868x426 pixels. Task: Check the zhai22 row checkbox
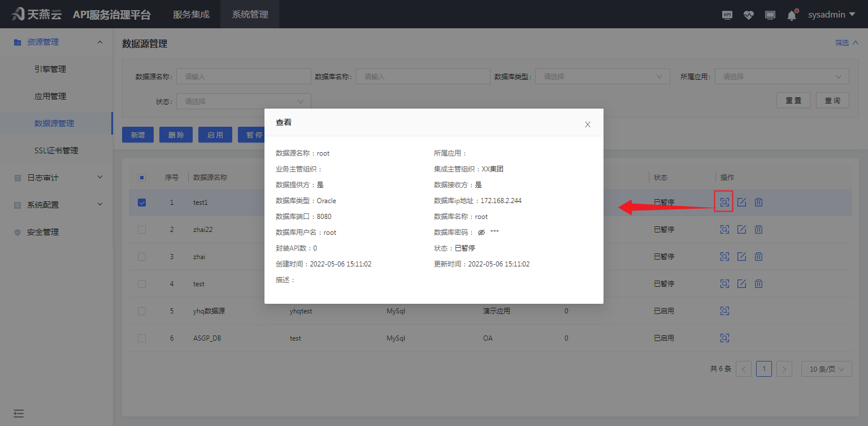point(142,230)
